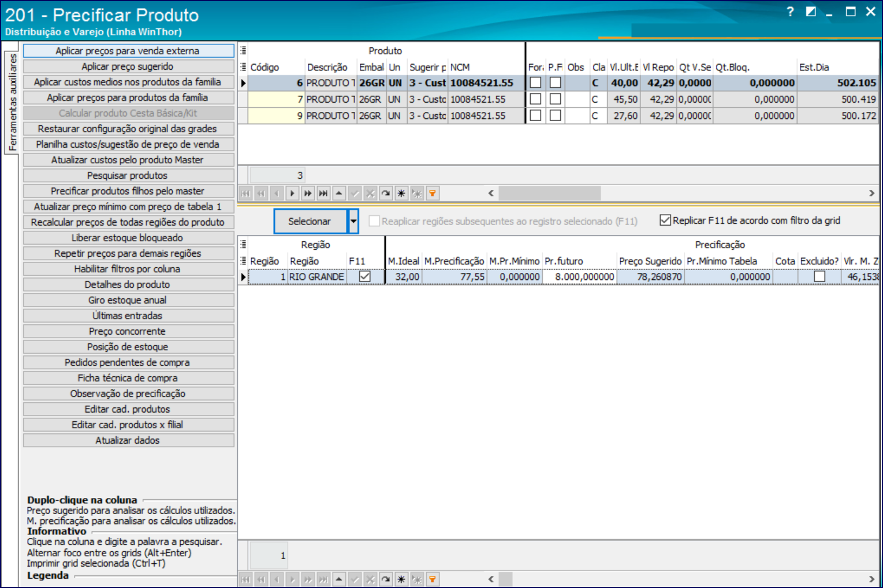The height and width of the screenshot is (588, 883).
Task: Open Detalhes do produto
Action: (128, 284)
